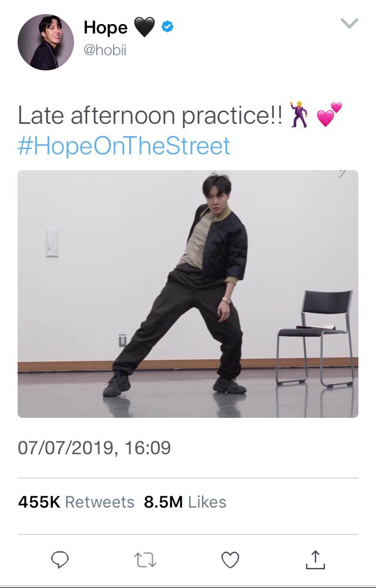Click the blue verified badge
376x588 pixels.
(167, 26)
